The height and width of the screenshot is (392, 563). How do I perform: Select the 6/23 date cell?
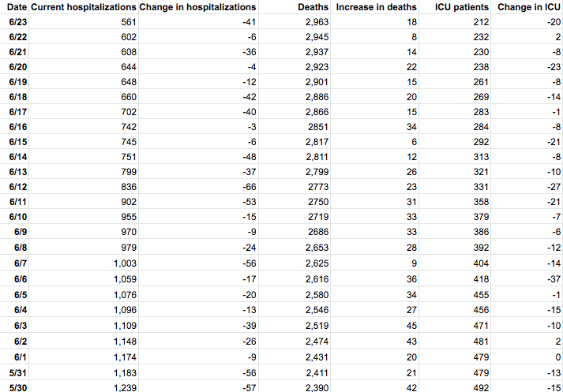click(17, 22)
